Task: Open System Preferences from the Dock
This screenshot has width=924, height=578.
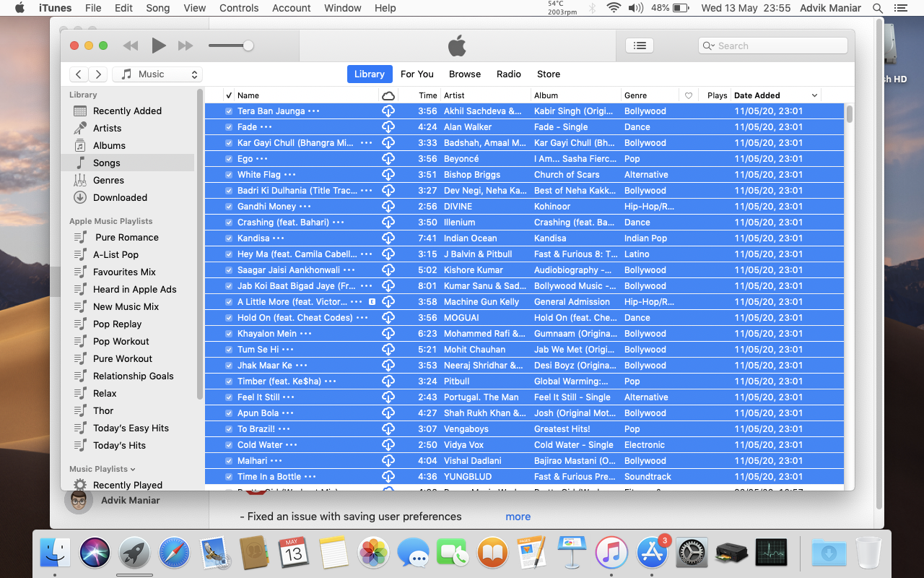Action: click(x=692, y=553)
